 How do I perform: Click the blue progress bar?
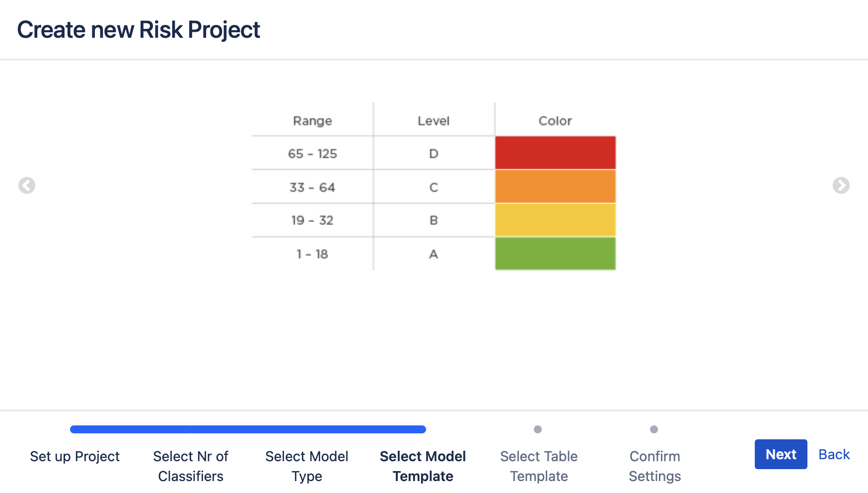[x=248, y=428]
